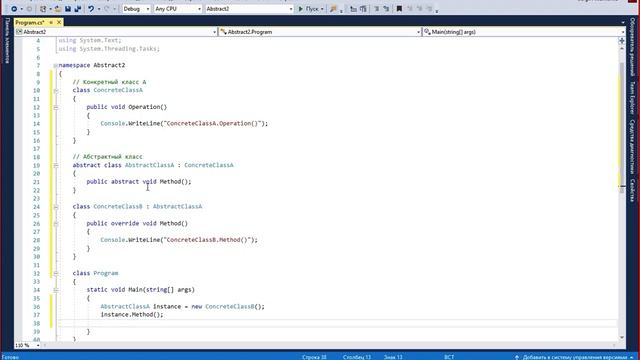640x360 pixels.
Task: Click the 'ВСТ' insert mode indicator
Action: click(449, 357)
